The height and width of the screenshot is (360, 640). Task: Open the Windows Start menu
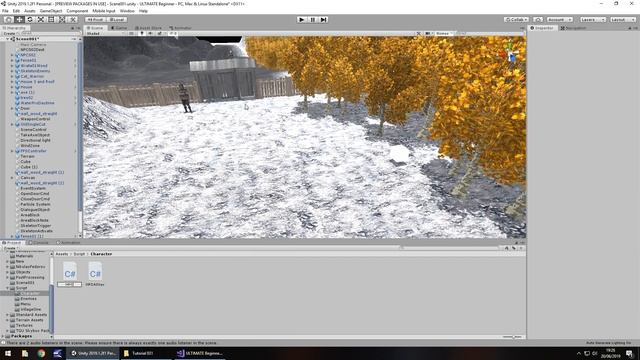pos(8,353)
